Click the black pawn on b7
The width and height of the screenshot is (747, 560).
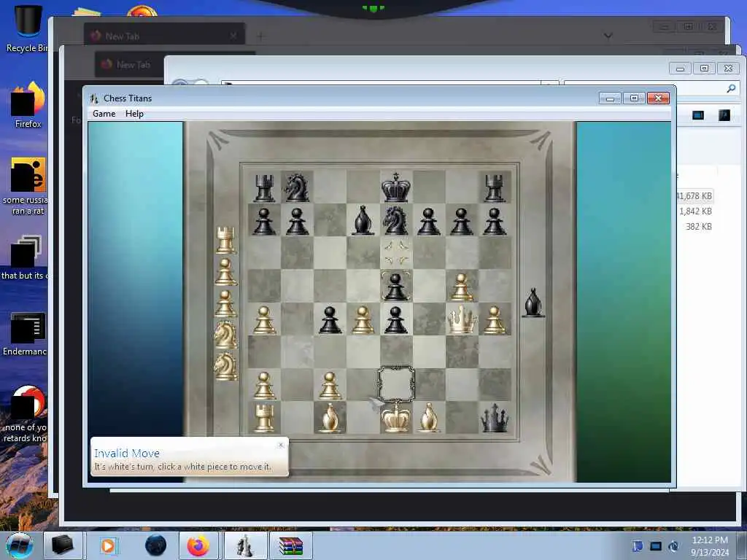pyautogui.click(x=297, y=221)
